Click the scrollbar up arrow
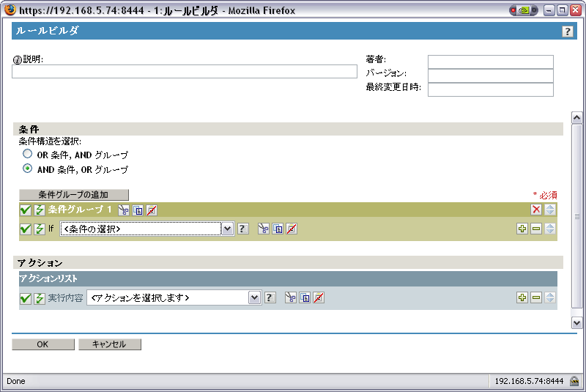The width and height of the screenshot is (586, 392). coord(576,118)
